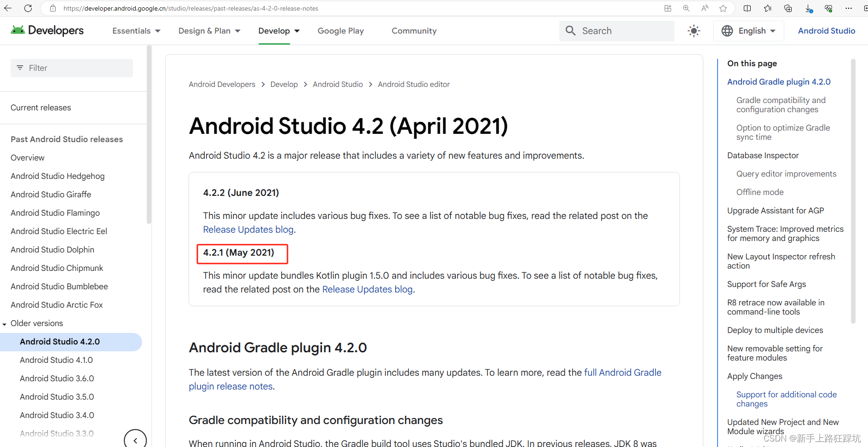Activate the read aloud icon
Image resolution: width=868 pixels, height=447 pixels.
(x=705, y=8)
